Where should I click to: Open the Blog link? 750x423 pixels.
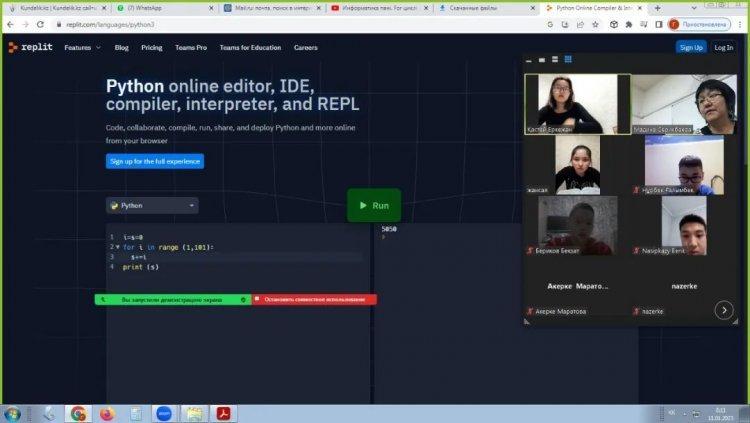[x=121, y=47]
